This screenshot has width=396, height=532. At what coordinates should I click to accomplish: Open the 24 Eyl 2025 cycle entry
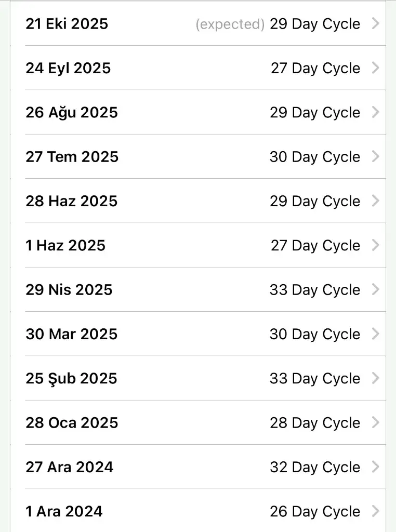[x=197, y=68]
